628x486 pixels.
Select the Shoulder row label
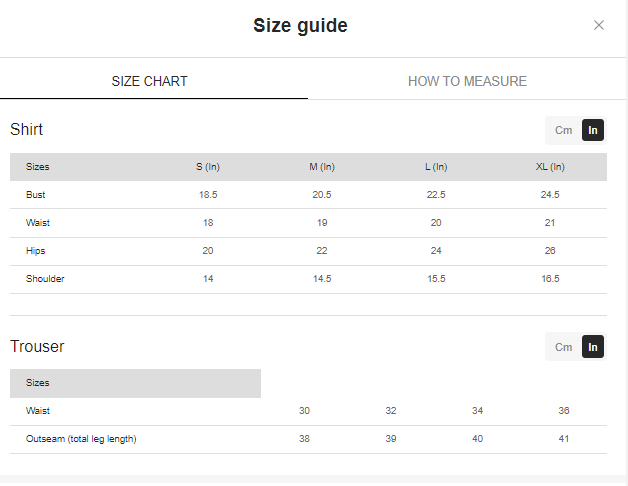[45, 279]
